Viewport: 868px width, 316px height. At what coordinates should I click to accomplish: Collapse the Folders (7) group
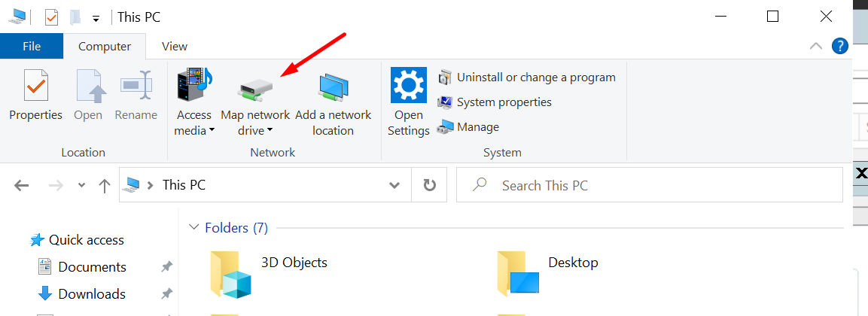point(194,227)
